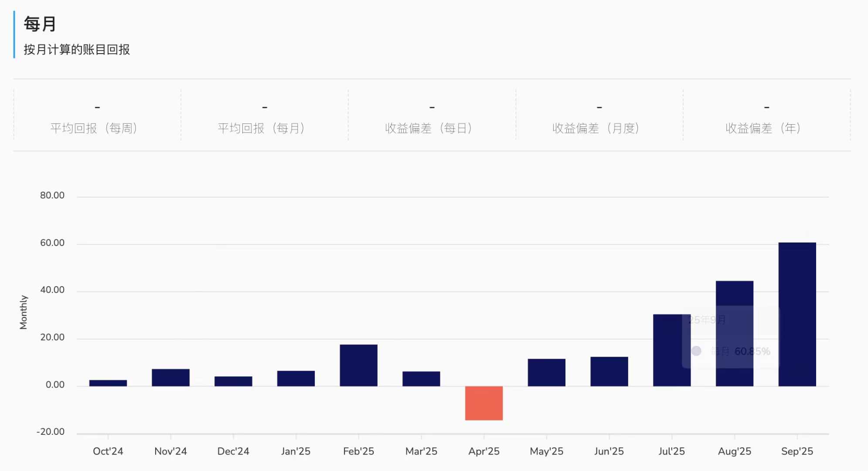Viewport: 868px width, 471px height.
Task: Click the Jul'25 monthly return bar
Action: click(x=667, y=350)
